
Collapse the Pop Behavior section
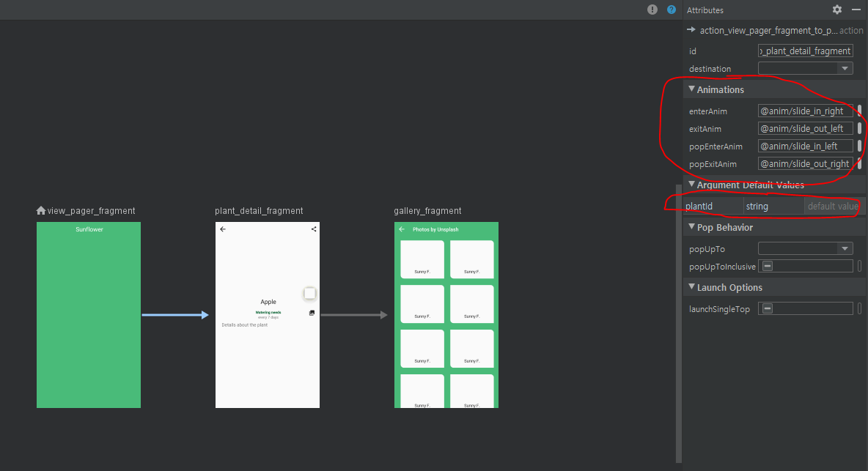pyautogui.click(x=691, y=226)
